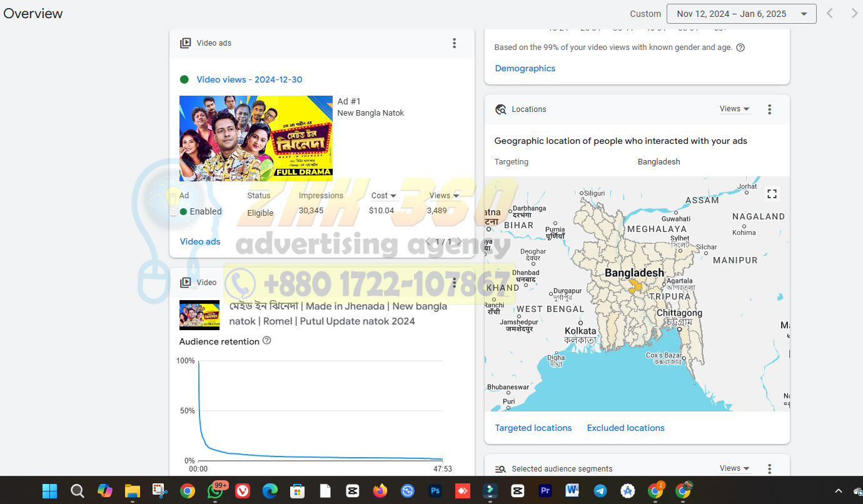Open Copilot from the taskbar
The height and width of the screenshot is (504, 863).
pyautogui.click(x=105, y=491)
